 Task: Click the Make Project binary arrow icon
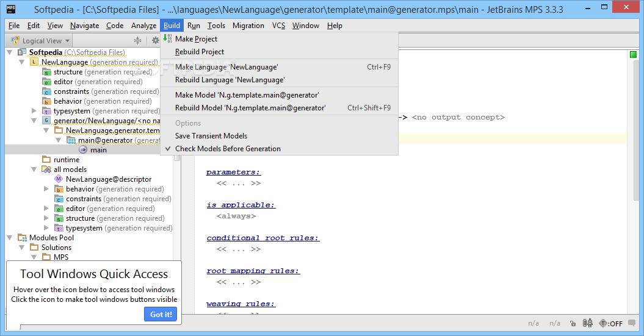click(x=168, y=38)
